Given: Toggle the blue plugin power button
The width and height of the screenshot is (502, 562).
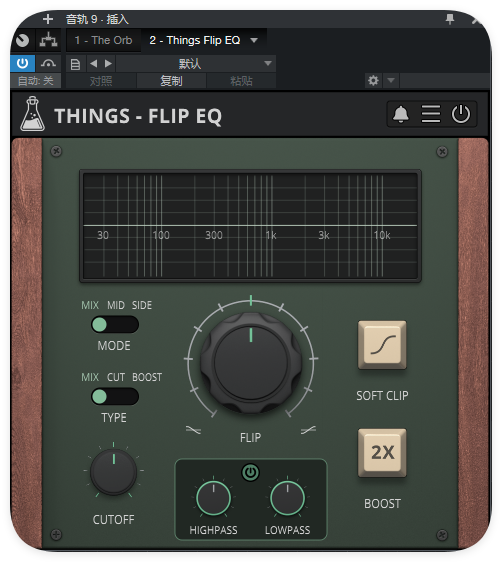Looking at the screenshot, I should (x=23, y=63).
